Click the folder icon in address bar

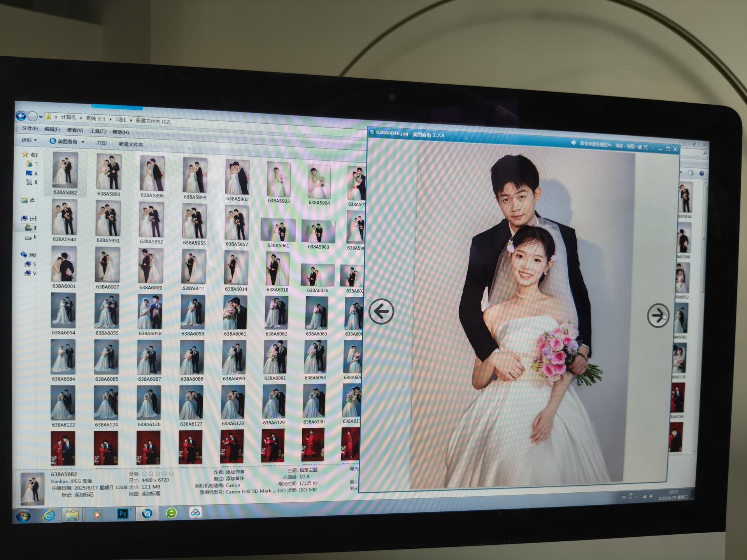49,116
